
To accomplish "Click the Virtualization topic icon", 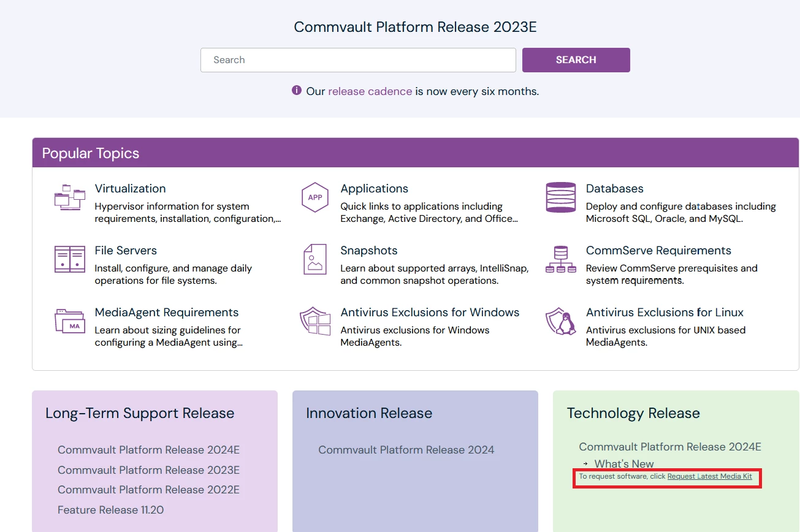I will 69,197.
